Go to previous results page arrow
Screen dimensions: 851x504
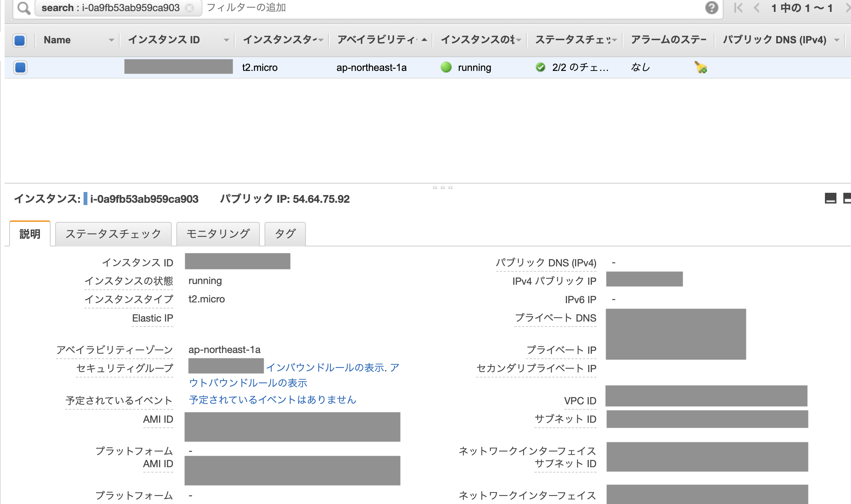click(x=757, y=8)
